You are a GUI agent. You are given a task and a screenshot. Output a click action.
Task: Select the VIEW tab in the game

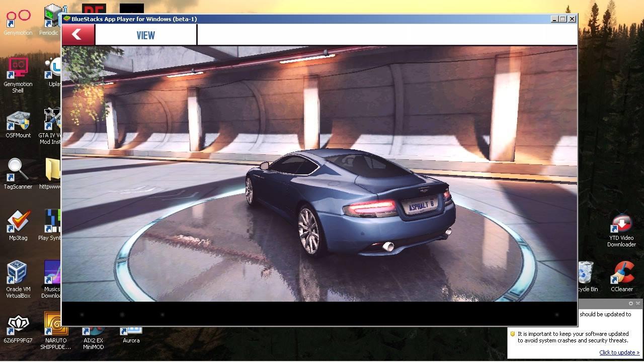tap(146, 35)
